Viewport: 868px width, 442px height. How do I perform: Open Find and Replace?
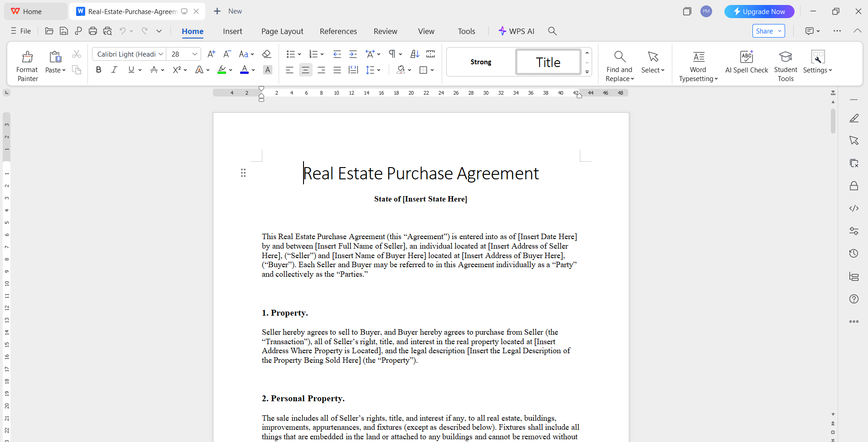pos(619,66)
